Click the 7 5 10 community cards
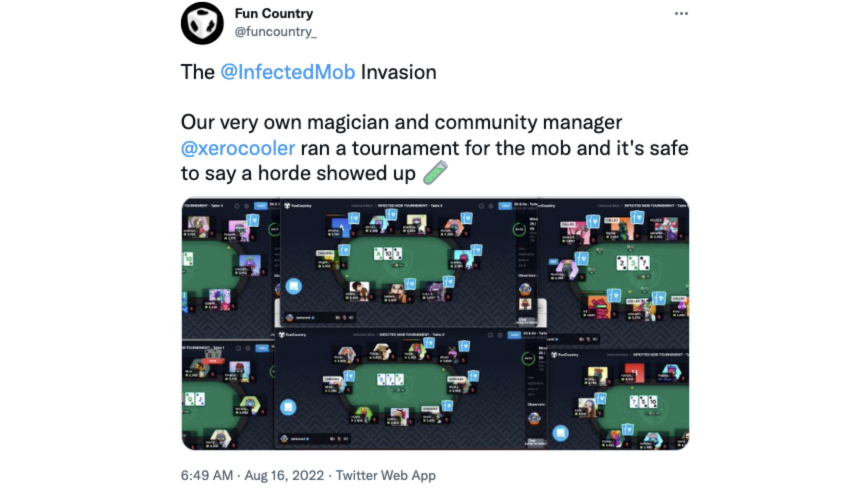This screenshot has width=868, height=494. (x=643, y=402)
